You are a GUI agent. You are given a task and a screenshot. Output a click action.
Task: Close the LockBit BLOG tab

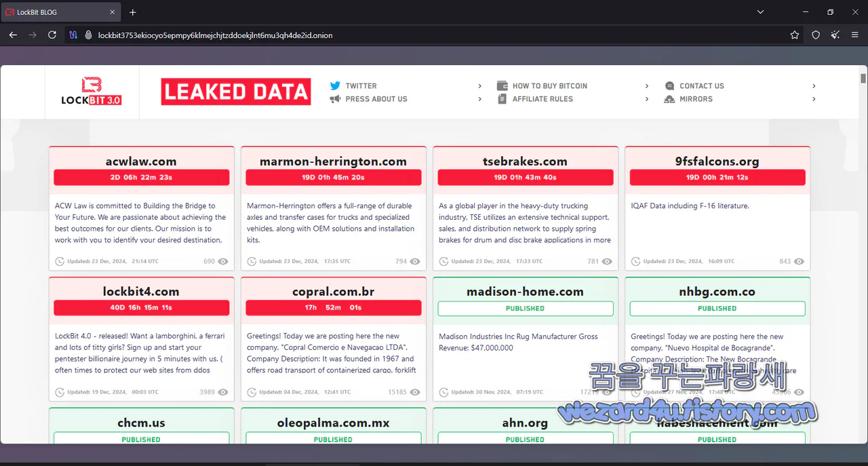[x=111, y=12]
